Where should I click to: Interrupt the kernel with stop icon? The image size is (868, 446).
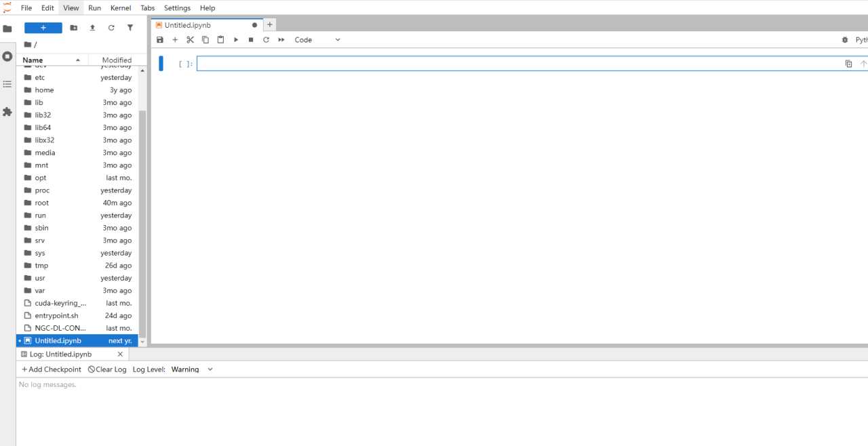click(x=251, y=40)
